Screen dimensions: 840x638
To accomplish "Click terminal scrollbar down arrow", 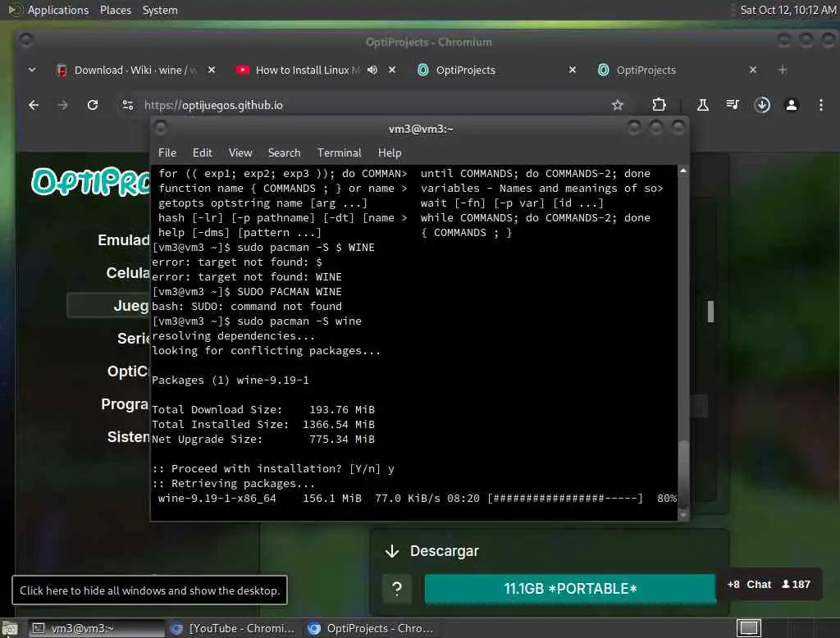I will tap(683, 515).
